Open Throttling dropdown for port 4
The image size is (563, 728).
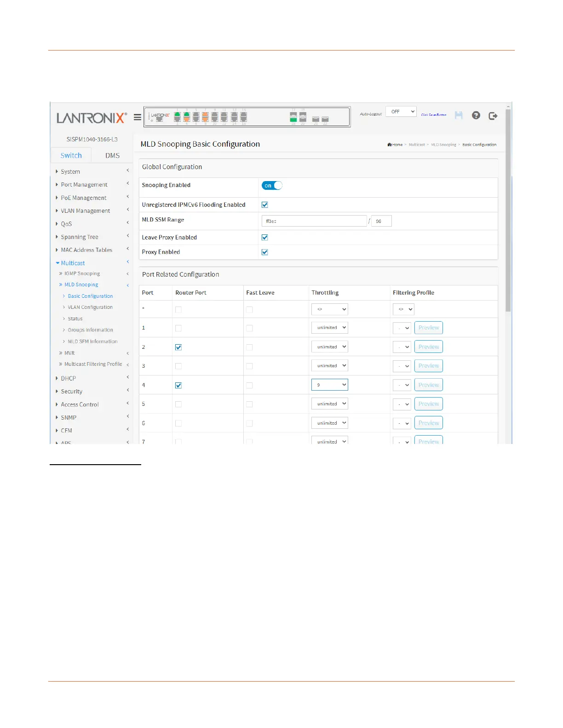click(x=330, y=385)
